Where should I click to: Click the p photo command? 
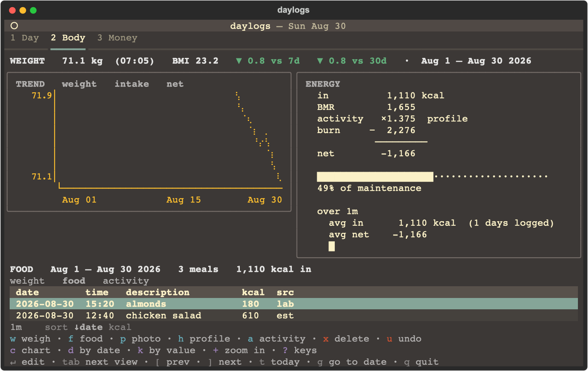tap(140, 339)
